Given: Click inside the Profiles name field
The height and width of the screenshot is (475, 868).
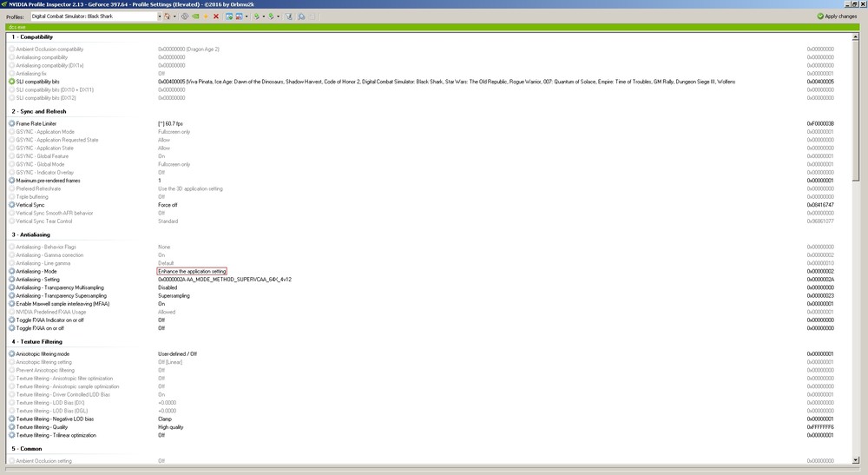Looking at the screenshot, I should [x=94, y=16].
